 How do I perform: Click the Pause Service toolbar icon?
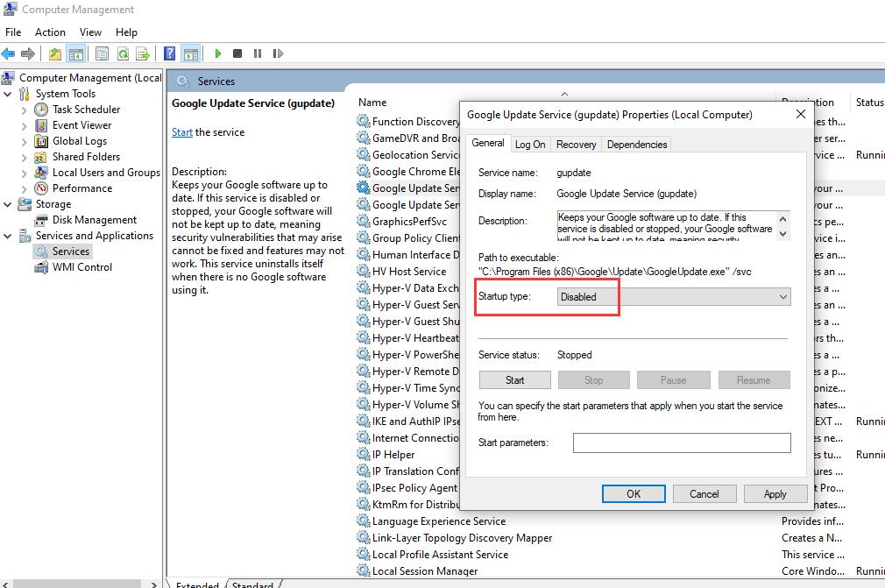258,53
